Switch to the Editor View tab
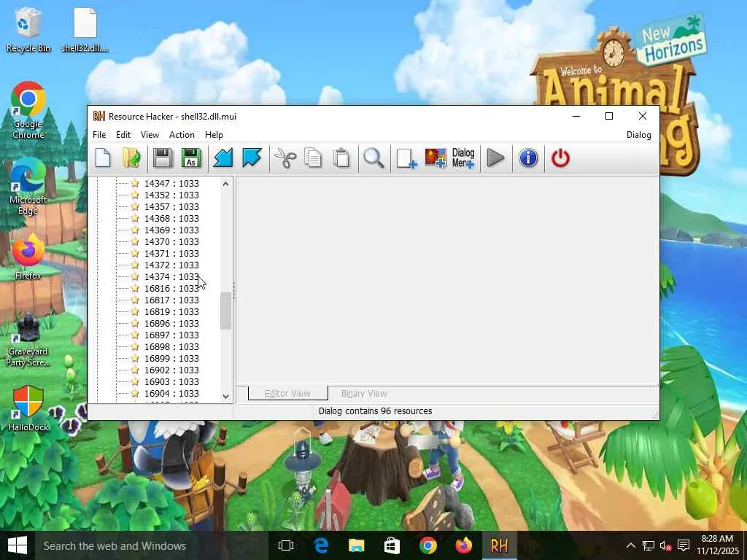Image resolution: width=747 pixels, height=560 pixels. (287, 393)
